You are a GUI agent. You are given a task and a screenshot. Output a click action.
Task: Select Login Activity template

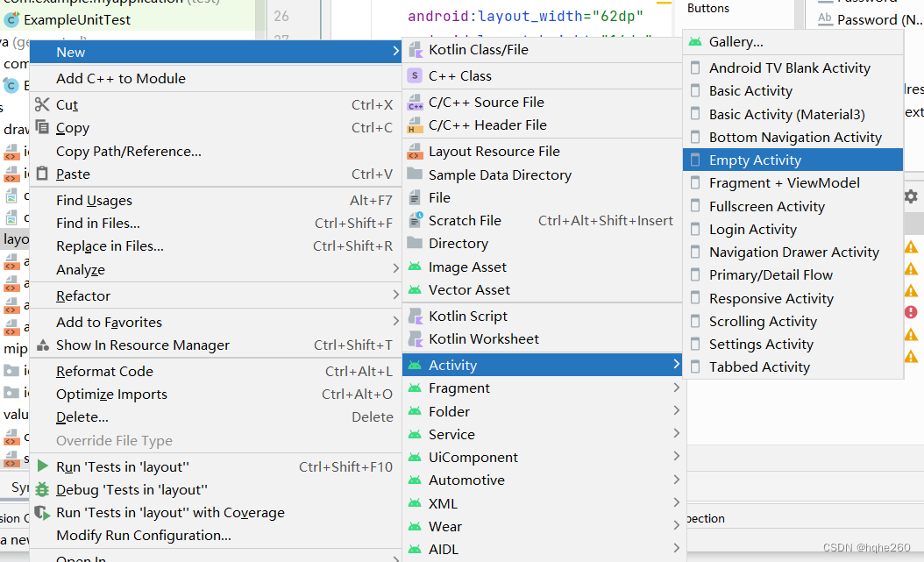[752, 230]
